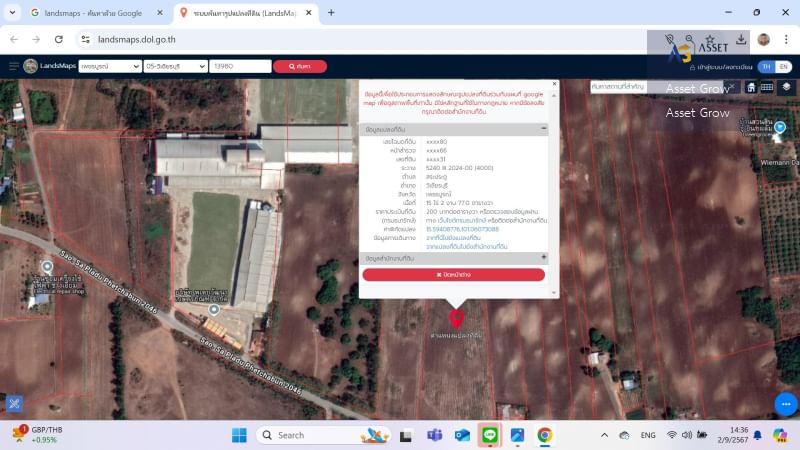This screenshot has width=800, height=450.
Task: Go forward in browser history
Action: click(x=36, y=39)
